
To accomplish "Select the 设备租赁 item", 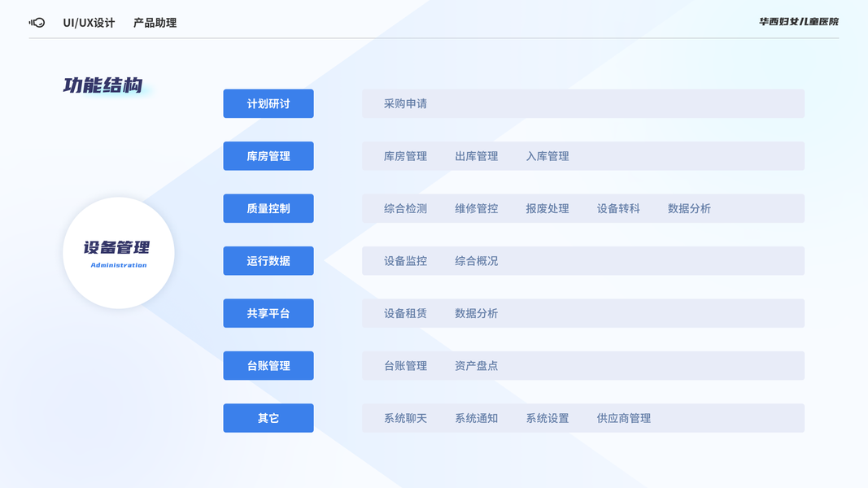I will (405, 313).
